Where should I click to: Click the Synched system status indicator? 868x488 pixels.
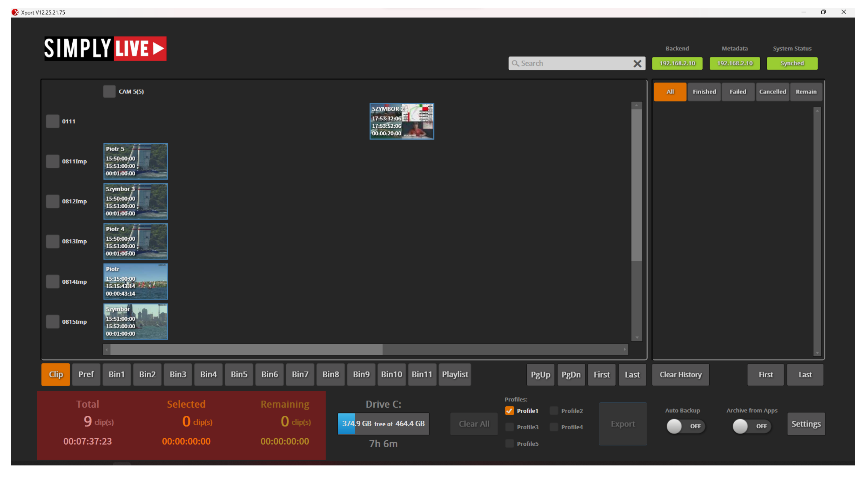[x=792, y=63]
